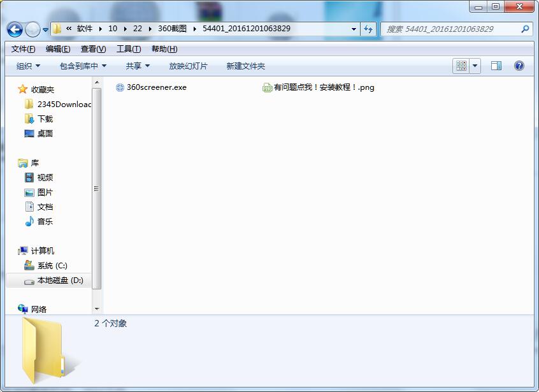The width and height of the screenshot is (539, 392).
Task: Click the navigation pane vertical scrollbar
Action: (x=97, y=188)
